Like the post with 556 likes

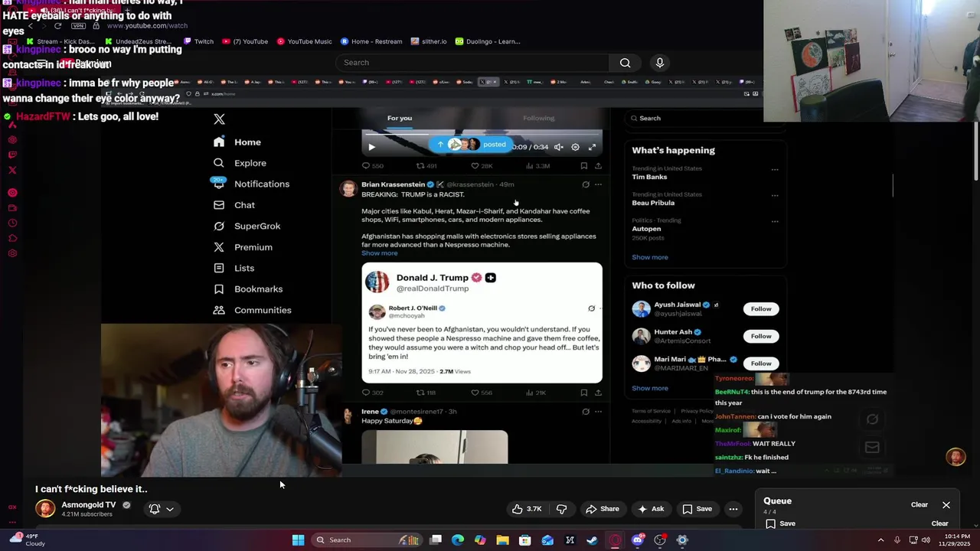tap(482, 393)
